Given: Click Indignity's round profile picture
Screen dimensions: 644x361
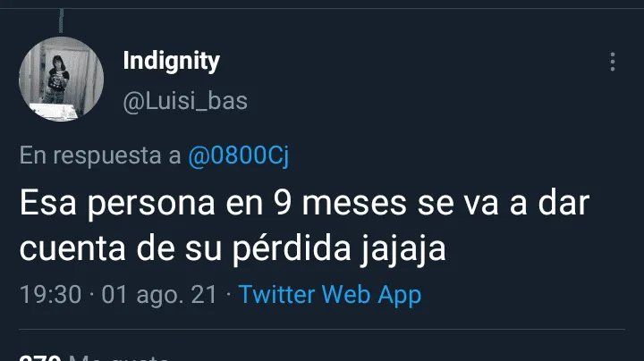Looking at the screenshot, I should point(61,79).
